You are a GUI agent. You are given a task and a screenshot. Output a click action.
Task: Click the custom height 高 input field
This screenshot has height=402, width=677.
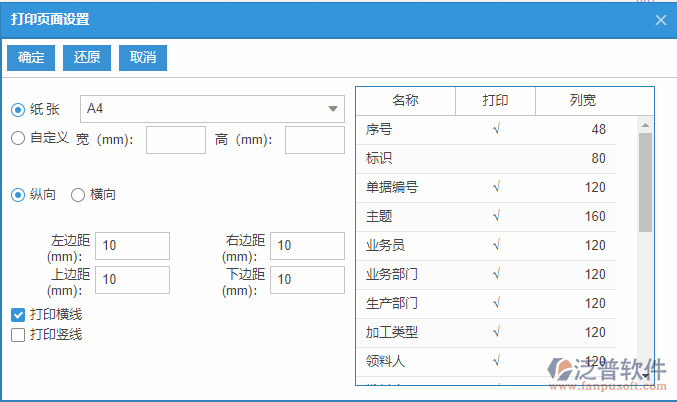314,140
